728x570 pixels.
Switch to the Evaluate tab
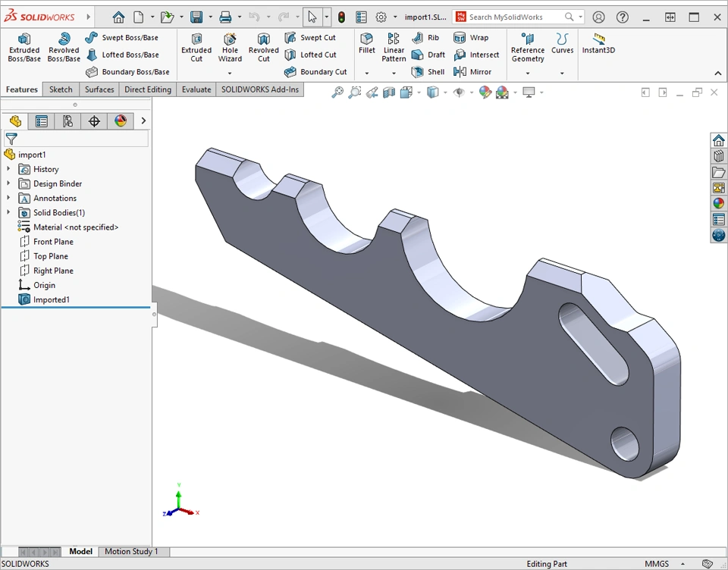(196, 89)
